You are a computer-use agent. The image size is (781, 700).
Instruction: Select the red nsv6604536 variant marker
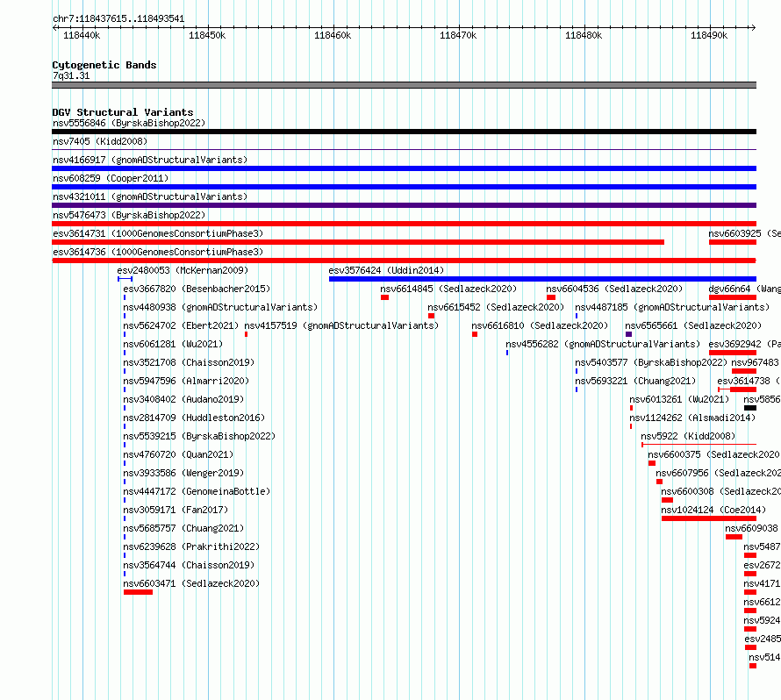point(551,297)
